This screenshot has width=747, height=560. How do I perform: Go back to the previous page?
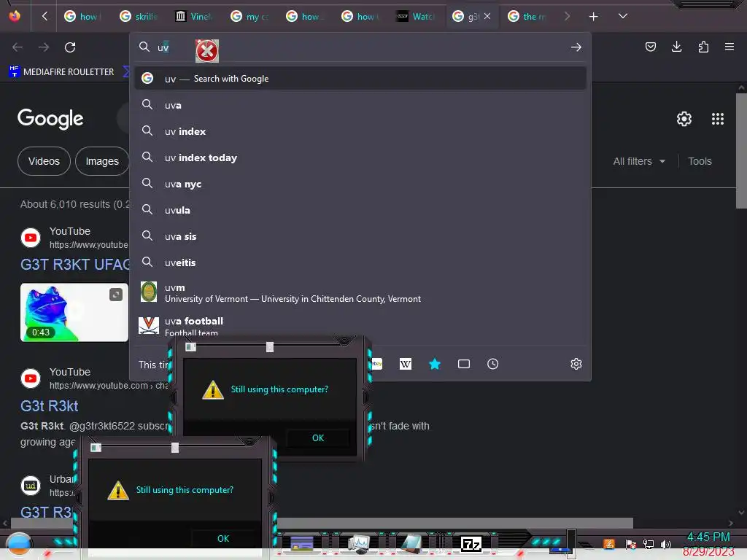point(18,47)
